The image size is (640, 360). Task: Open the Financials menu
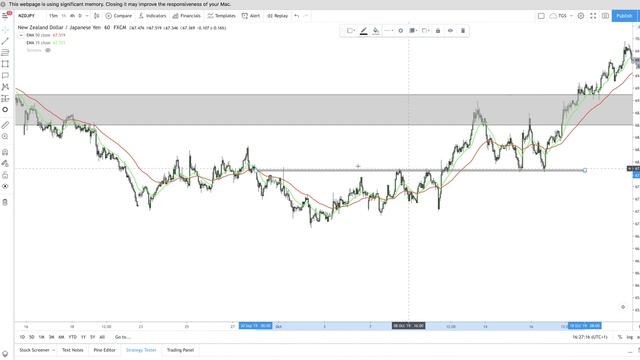(x=187, y=16)
